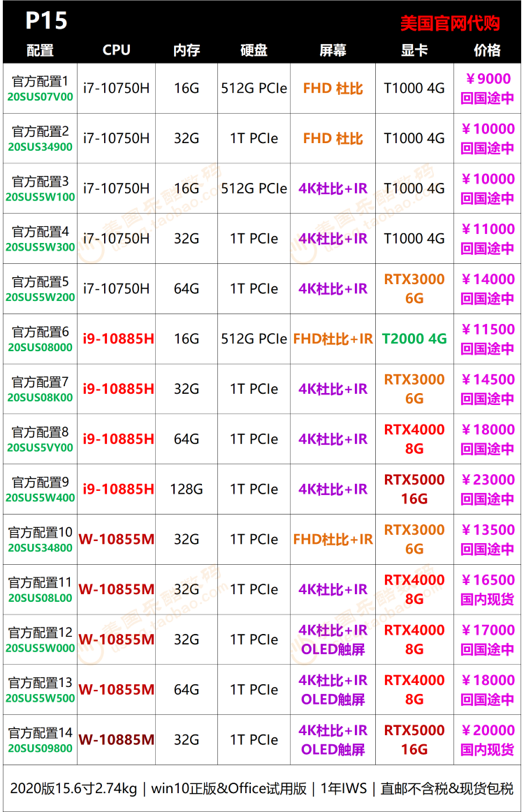
Task: Click the 配置 column header
Action: pos(40,50)
